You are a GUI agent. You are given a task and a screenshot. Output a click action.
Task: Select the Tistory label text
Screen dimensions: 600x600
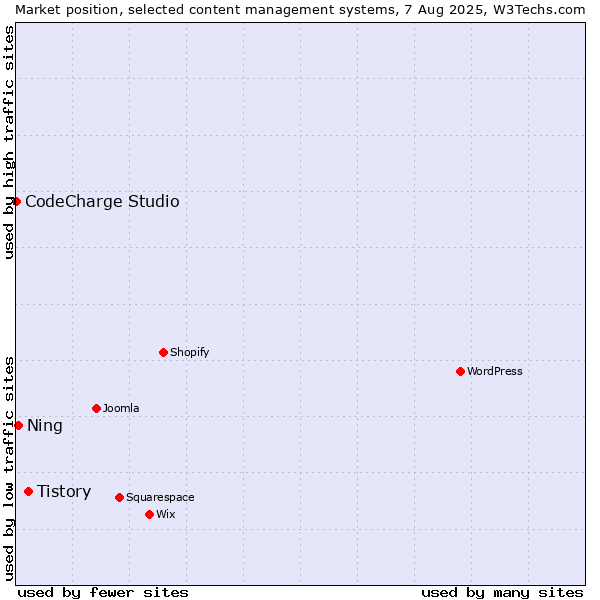tap(64, 492)
